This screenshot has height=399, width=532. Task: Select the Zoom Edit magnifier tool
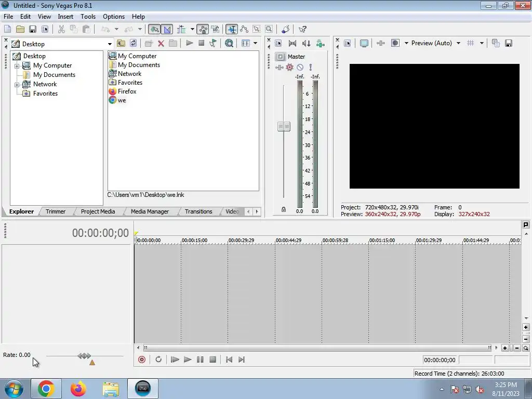[269, 29]
